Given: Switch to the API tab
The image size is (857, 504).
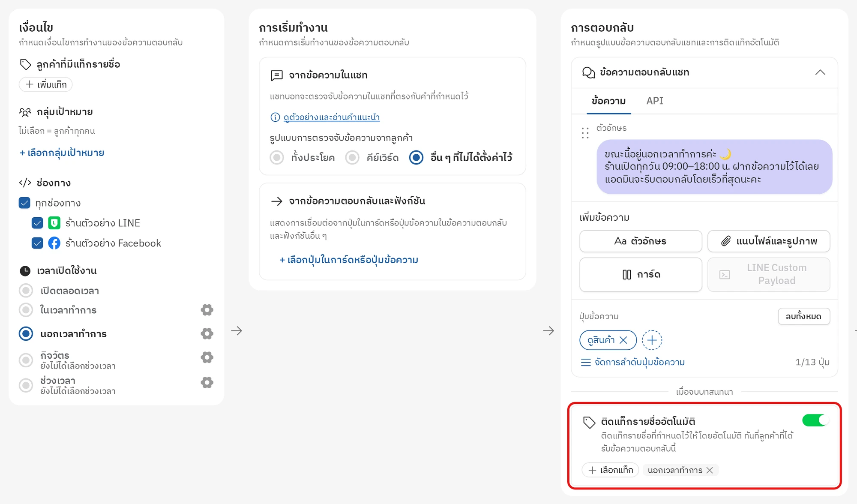Looking at the screenshot, I should tap(654, 101).
